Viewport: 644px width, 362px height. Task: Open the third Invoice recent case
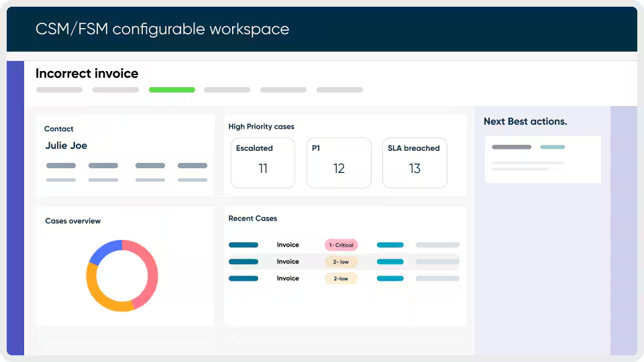point(288,278)
